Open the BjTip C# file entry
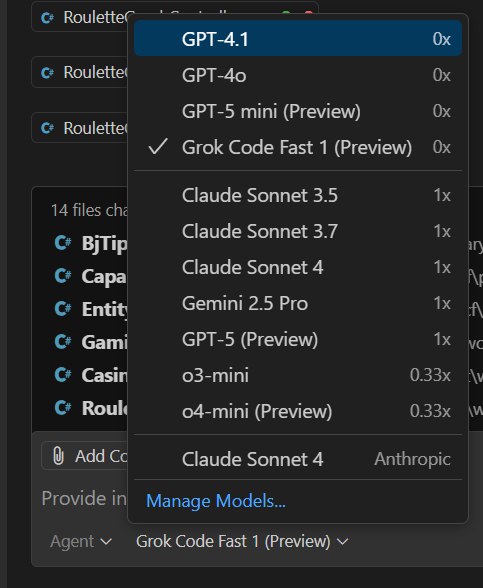The image size is (483, 588). [90, 243]
